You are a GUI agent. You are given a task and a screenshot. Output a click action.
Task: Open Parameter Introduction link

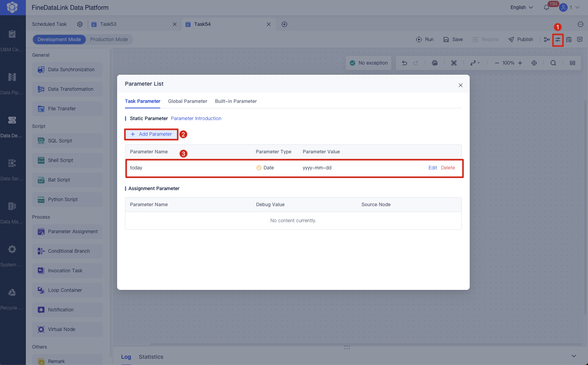click(x=196, y=119)
